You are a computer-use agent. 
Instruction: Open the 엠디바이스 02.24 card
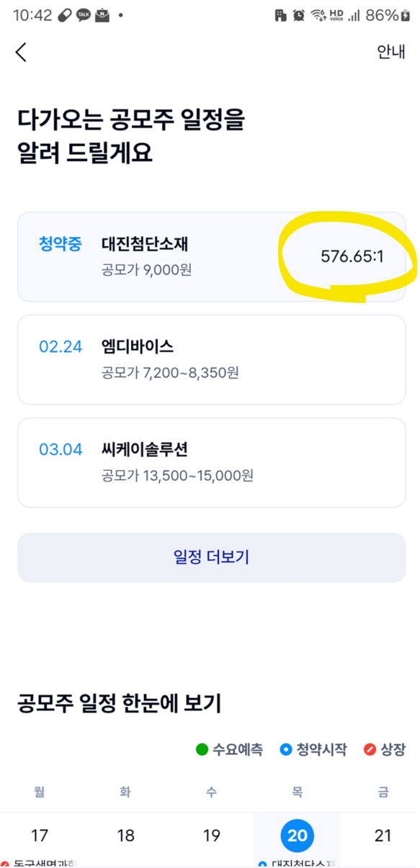point(211,359)
